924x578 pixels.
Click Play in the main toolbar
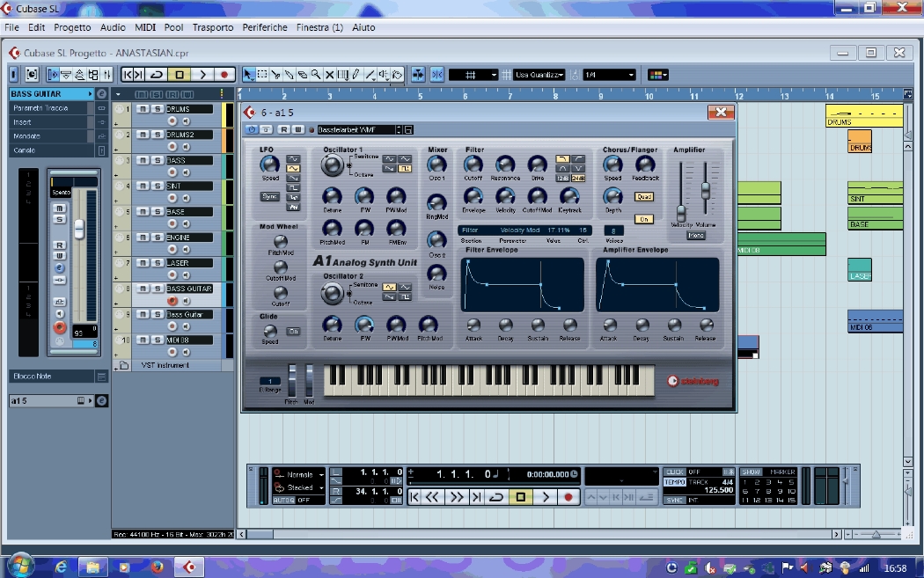[x=202, y=75]
